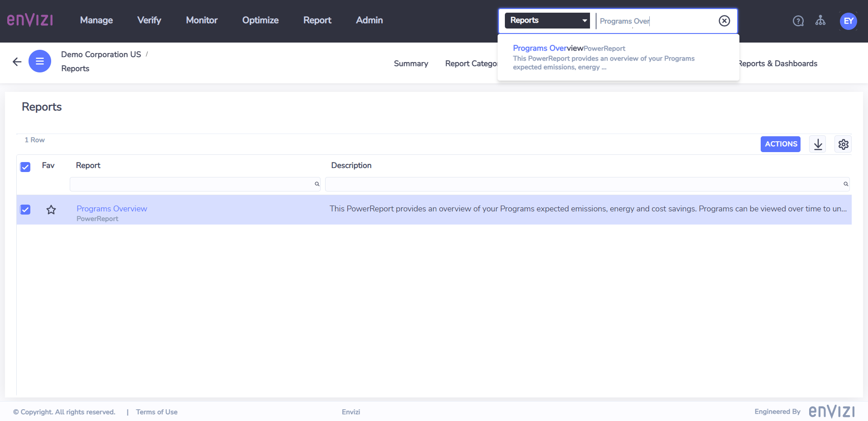This screenshot has width=868, height=421.
Task: Download the reports grid data
Action: pyautogui.click(x=818, y=144)
